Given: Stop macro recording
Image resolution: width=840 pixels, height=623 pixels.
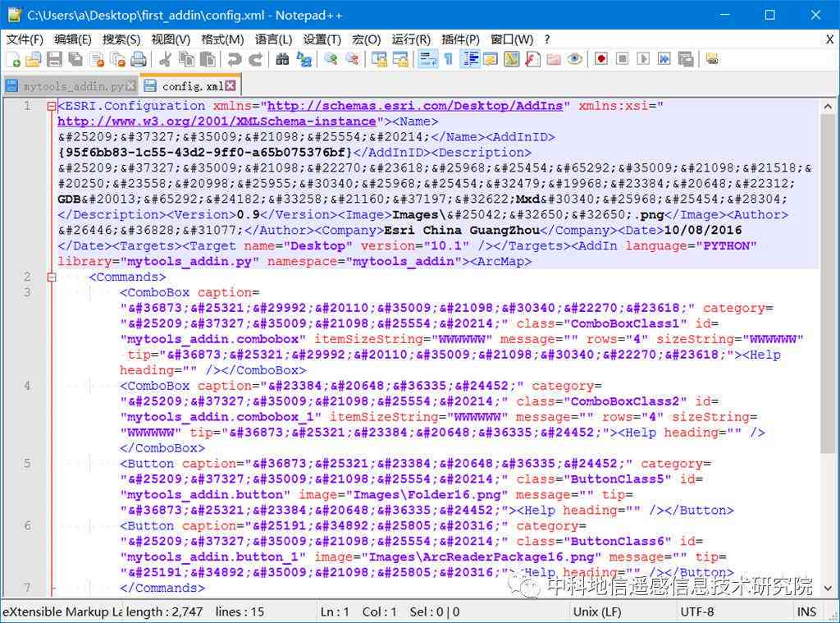Looking at the screenshot, I should click(622, 59).
